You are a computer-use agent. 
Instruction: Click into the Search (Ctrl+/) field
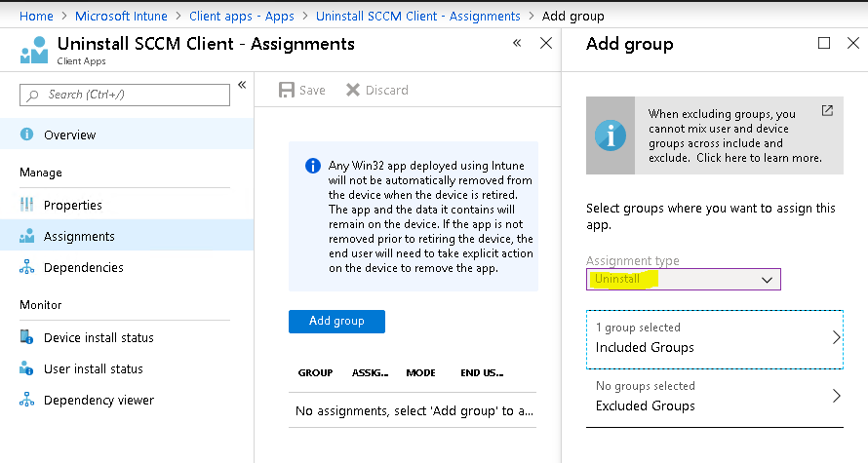[x=125, y=95]
